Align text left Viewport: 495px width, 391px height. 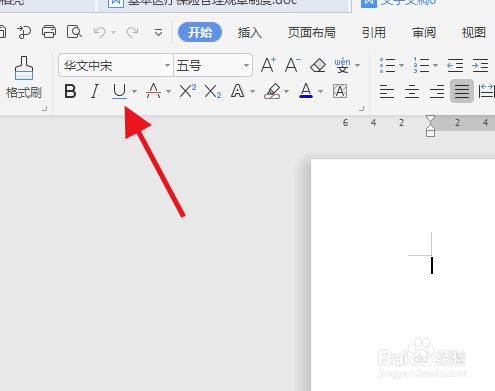[387, 91]
